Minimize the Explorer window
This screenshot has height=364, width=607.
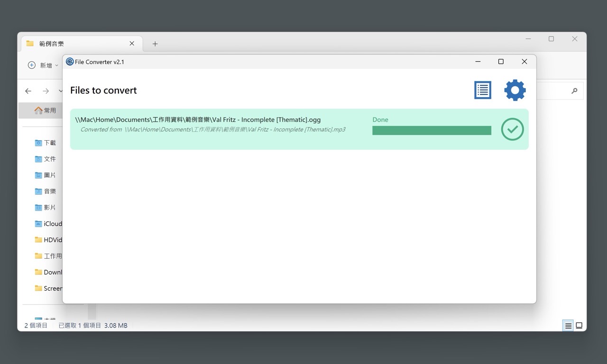pyautogui.click(x=528, y=39)
